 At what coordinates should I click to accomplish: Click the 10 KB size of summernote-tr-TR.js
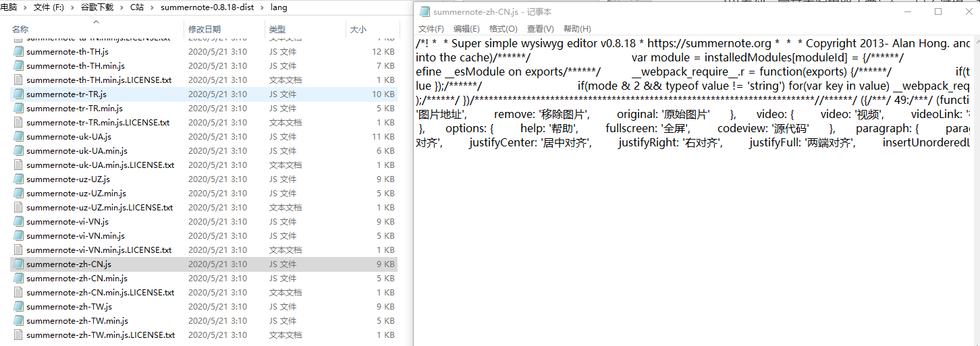tap(383, 94)
